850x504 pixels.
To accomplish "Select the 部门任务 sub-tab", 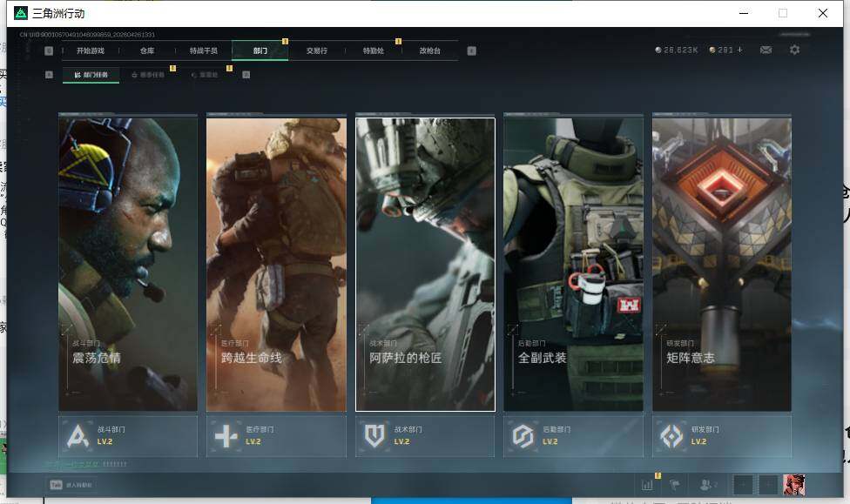I will 91,75.
